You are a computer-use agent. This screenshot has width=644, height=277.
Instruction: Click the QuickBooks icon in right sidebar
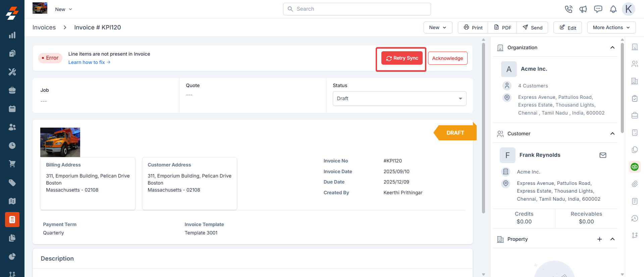pos(634,166)
